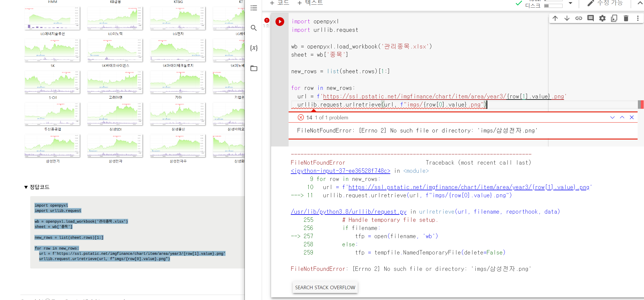Click the 'import urllib.request' line in the editor

pos(325,30)
